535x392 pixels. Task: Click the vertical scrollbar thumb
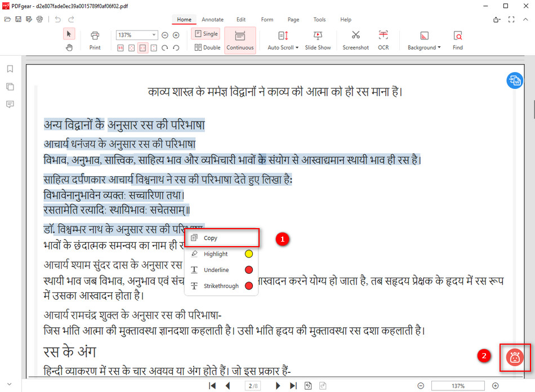pyautogui.click(x=534, y=109)
